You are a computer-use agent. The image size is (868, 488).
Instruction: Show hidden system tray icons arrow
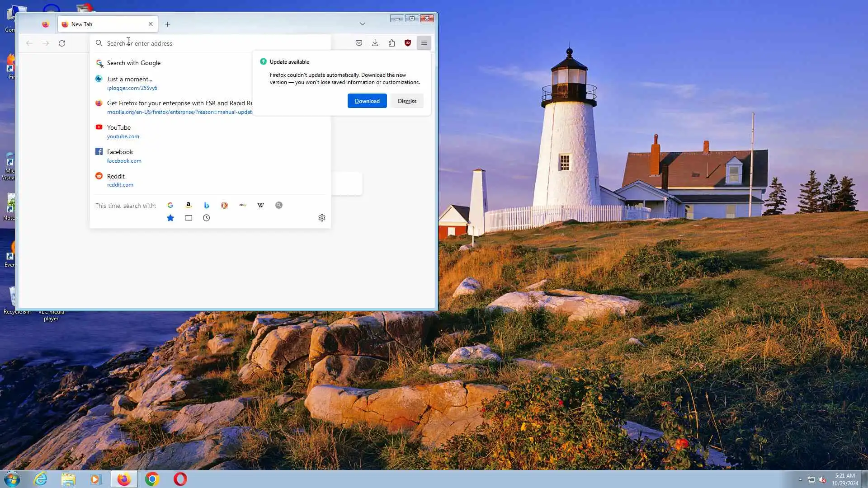click(800, 479)
